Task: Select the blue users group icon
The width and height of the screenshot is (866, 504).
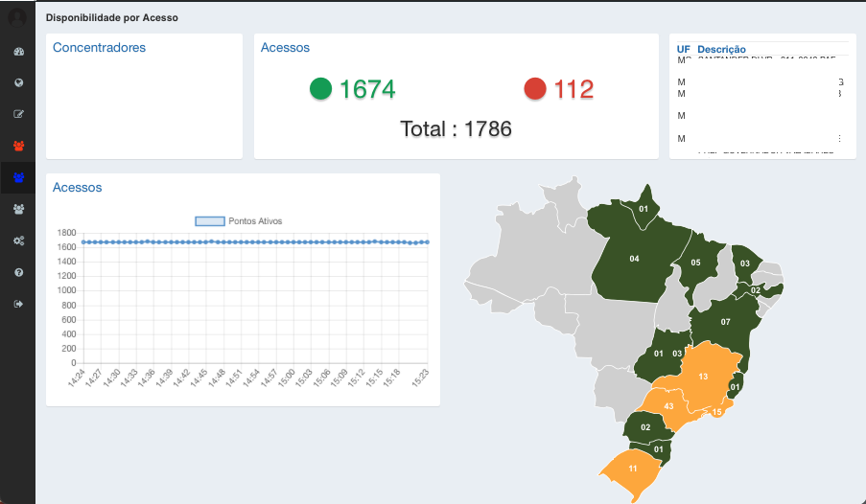Action: coord(18,177)
